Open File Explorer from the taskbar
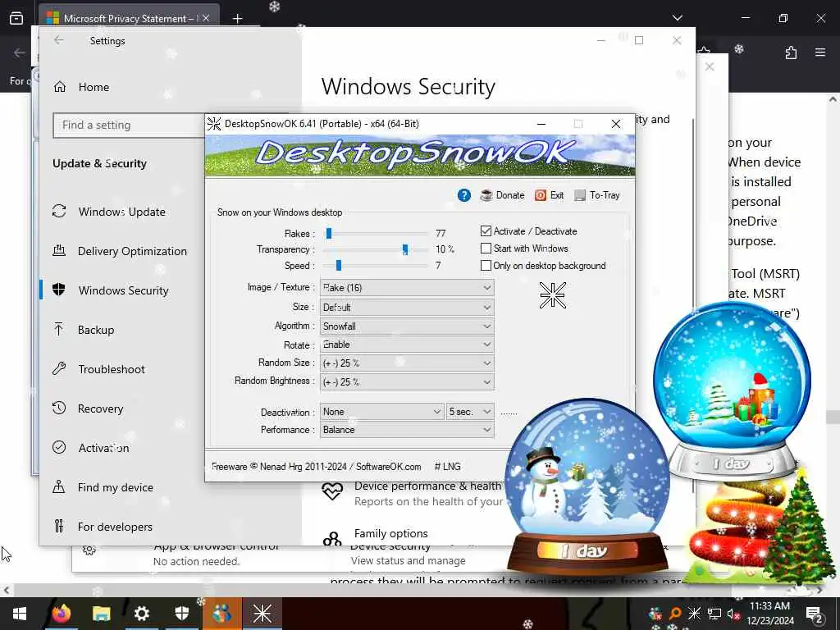Screen dimensions: 840x630 click(101, 614)
